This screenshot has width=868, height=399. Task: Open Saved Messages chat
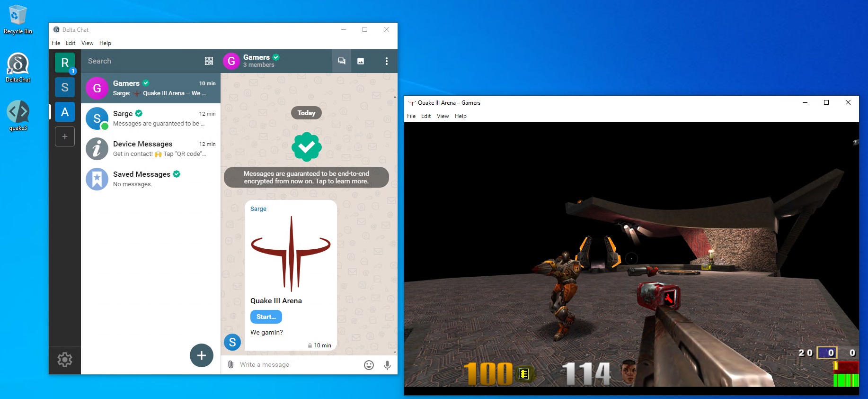(x=151, y=179)
